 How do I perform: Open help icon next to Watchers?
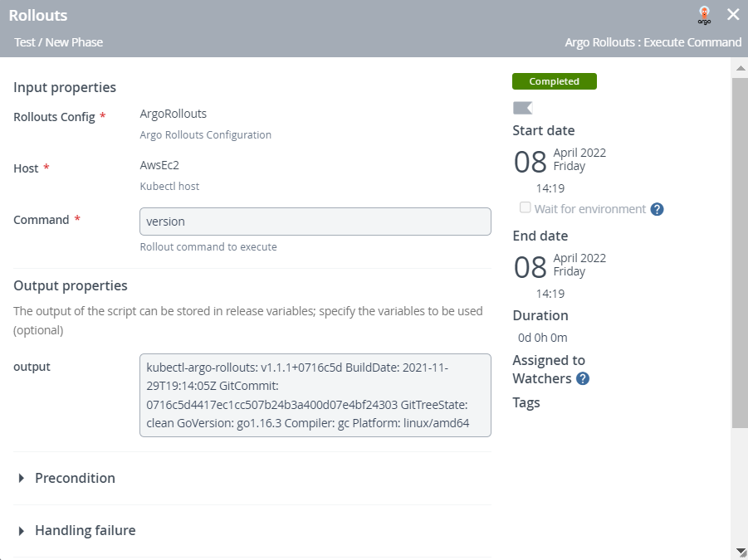pos(583,379)
